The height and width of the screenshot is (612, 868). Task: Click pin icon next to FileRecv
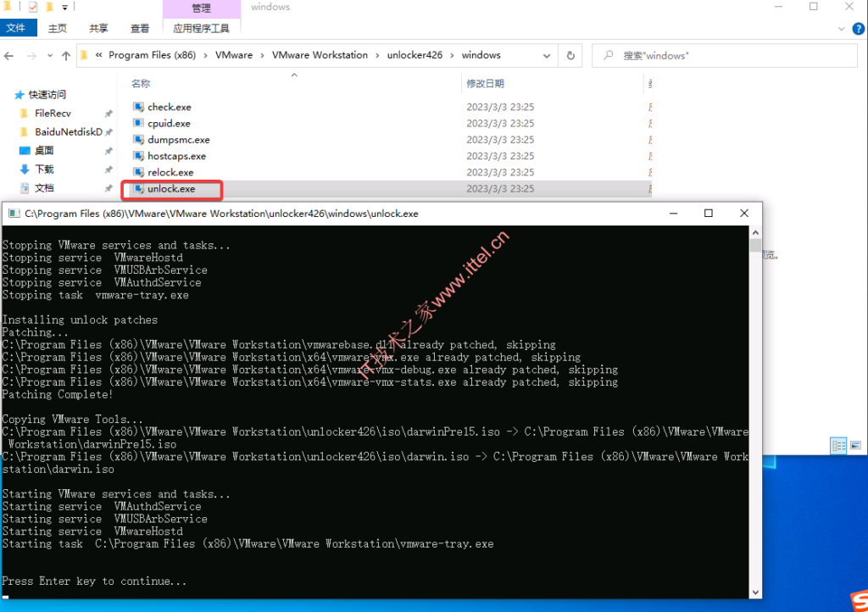(x=108, y=114)
